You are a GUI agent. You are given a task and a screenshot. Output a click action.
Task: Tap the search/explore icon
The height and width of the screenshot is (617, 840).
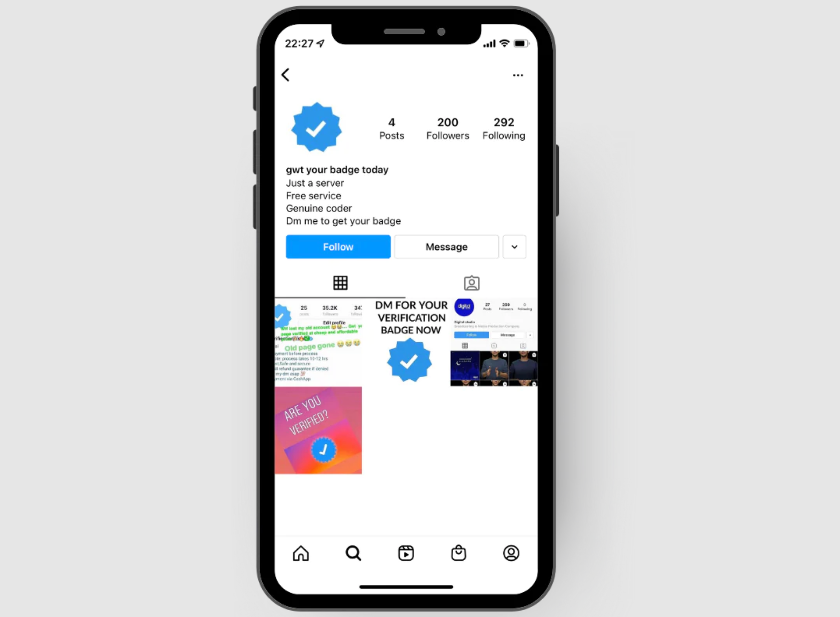pyautogui.click(x=353, y=553)
